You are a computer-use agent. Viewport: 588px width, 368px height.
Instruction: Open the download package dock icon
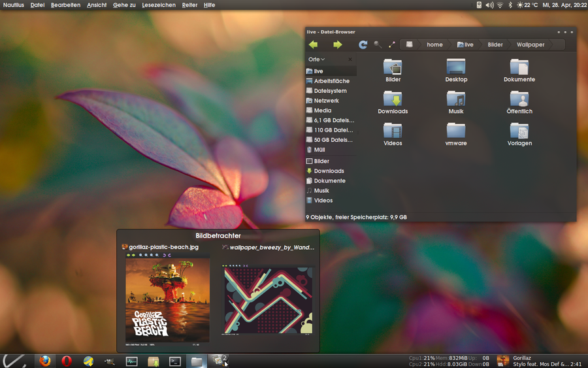pyautogui.click(x=154, y=361)
